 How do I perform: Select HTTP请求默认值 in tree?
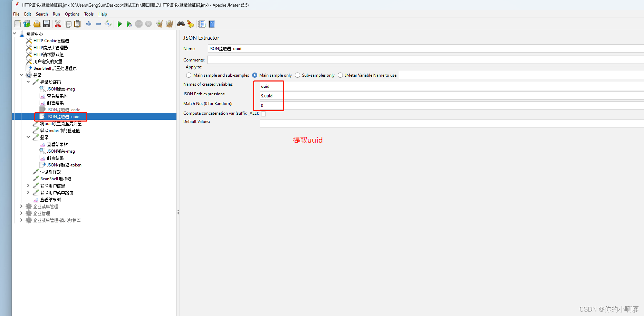(48, 55)
